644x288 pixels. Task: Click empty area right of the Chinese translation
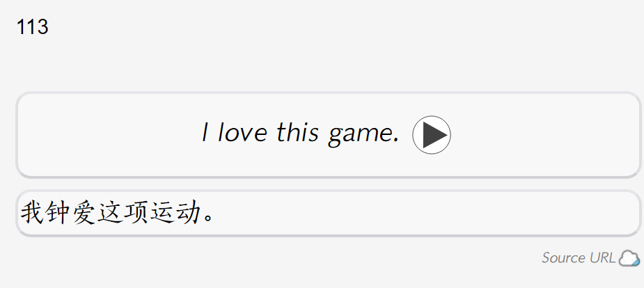coord(427,214)
